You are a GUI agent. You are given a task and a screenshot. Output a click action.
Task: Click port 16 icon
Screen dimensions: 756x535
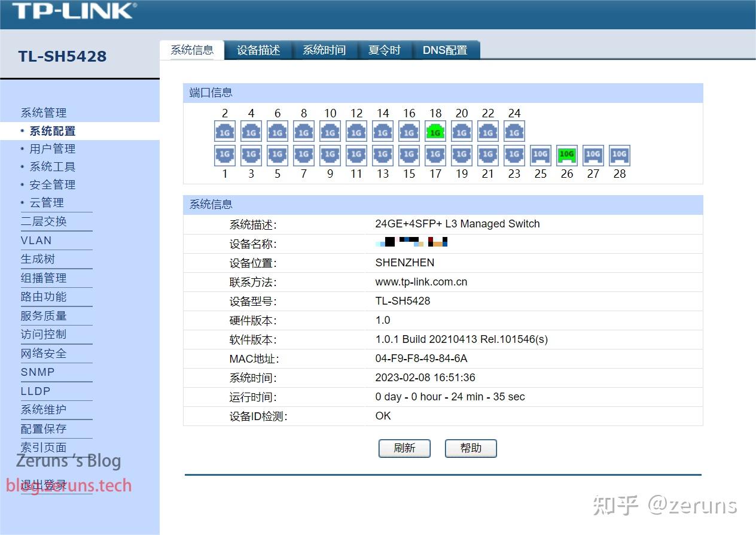[x=409, y=131]
